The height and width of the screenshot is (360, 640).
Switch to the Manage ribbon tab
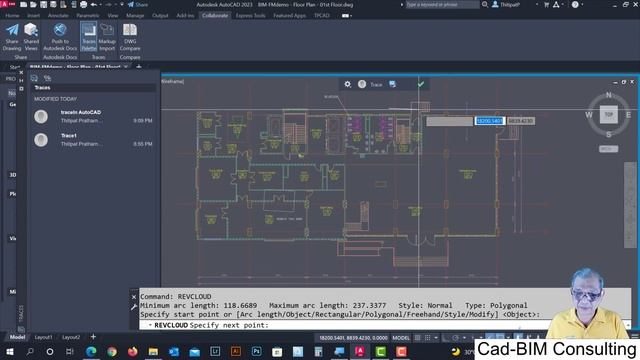[135, 16]
